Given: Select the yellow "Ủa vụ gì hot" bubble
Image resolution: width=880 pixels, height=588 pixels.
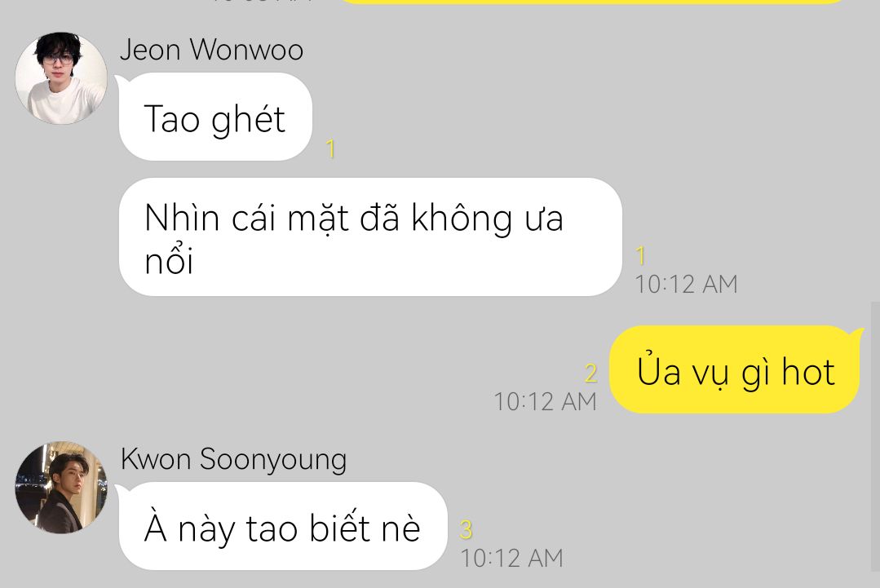Looking at the screenshot, I should [735, 369].
